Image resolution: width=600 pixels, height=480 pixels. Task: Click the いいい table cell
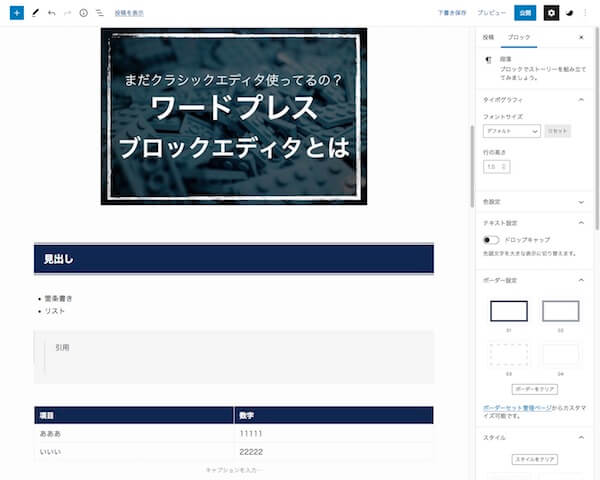[x=134, y=452]
